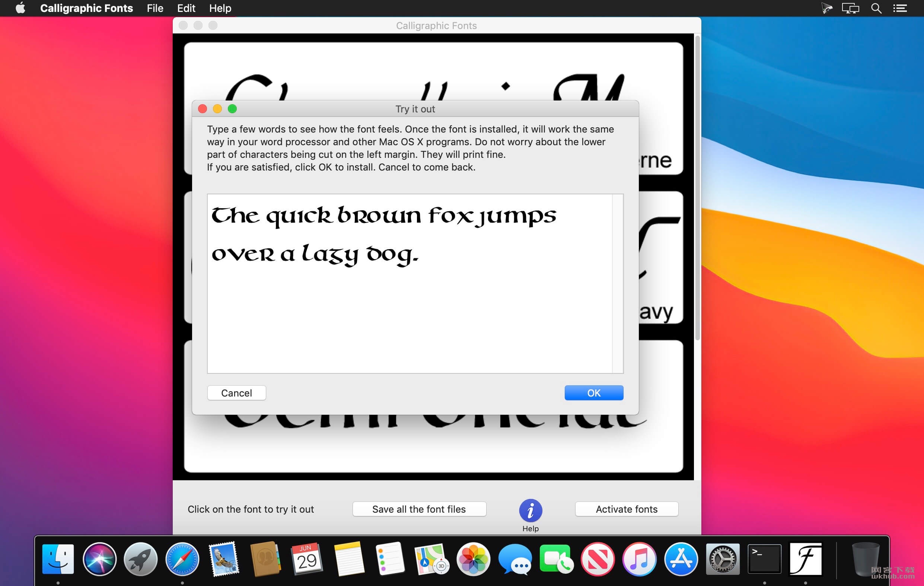Open Notification Center list icon in menu bar
924x586 pixels.
pos(900,8)
